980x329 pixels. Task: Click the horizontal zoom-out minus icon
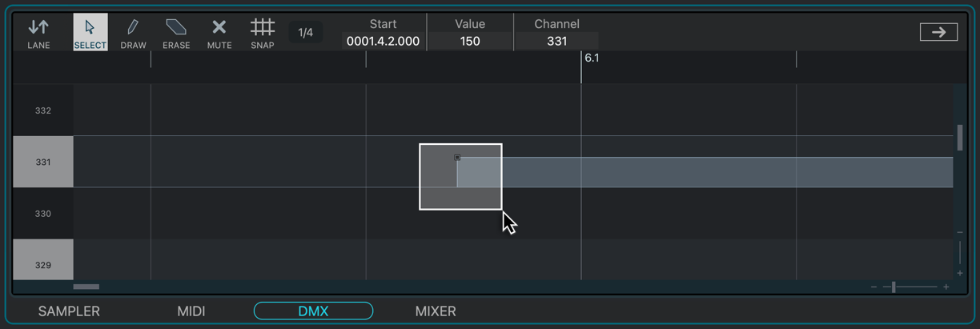(x=874, y=287)
